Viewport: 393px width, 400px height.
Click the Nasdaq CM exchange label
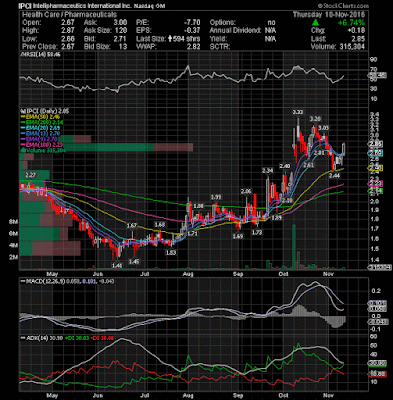point(149,6)
